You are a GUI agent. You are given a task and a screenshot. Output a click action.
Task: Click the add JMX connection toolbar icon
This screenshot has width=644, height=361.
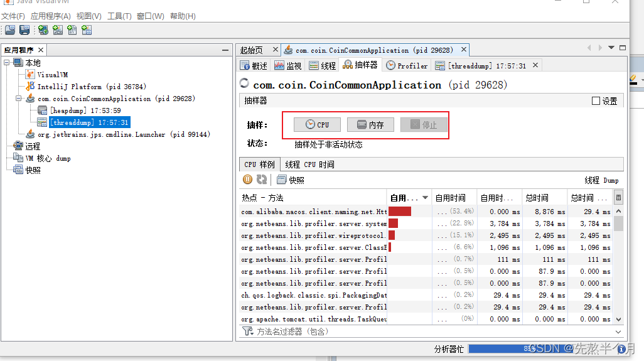[x=58, y=30]
